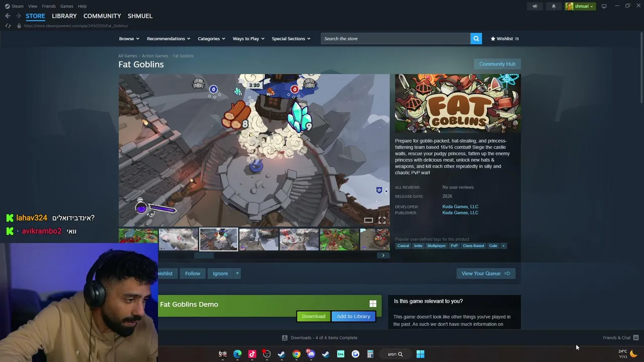Open the Koda Games, LLC developer link
Screen dimensions: 644x362
pos(460,207)
